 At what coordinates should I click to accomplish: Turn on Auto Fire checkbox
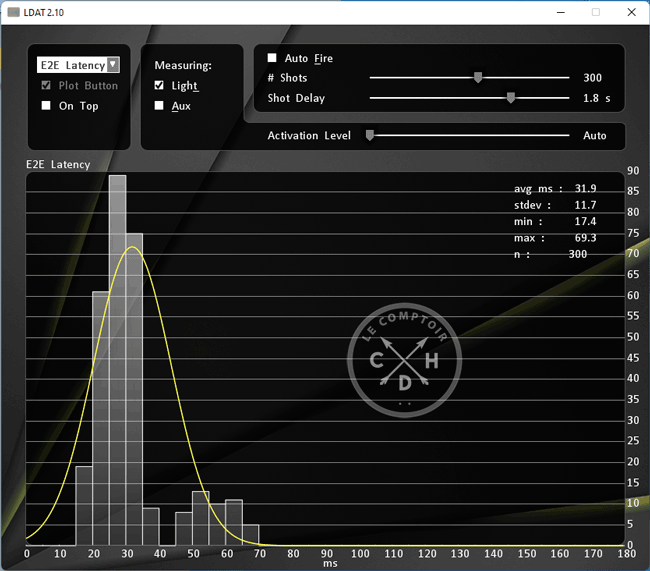272,58
